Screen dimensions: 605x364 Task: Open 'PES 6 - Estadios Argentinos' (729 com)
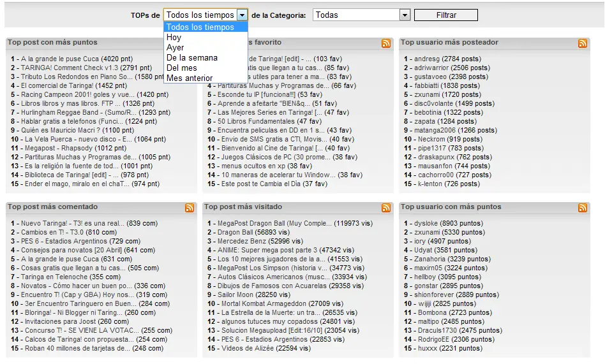[64, 241]
